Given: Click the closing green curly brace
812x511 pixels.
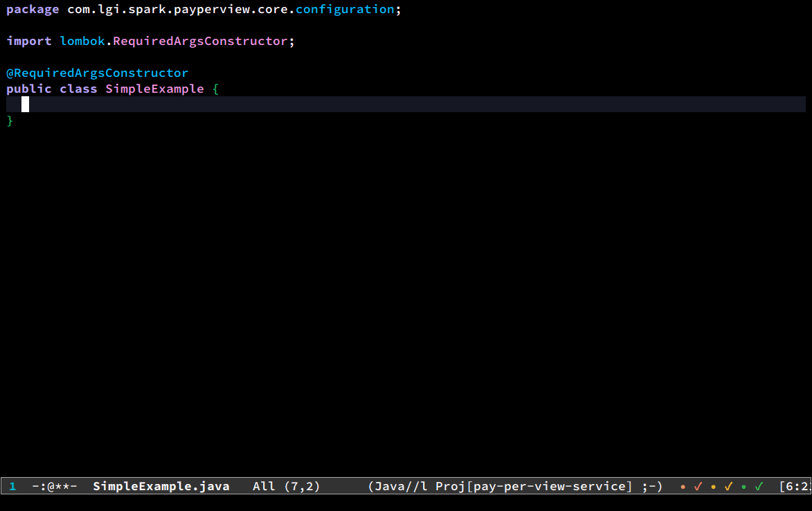Looking at the screenshot, I should coord(10,120).
